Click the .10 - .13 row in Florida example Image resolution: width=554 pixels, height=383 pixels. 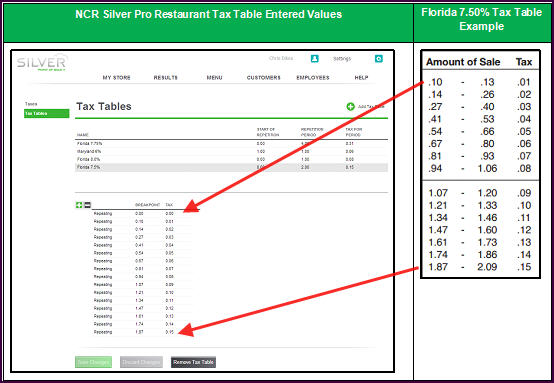(x=479, y=82)
